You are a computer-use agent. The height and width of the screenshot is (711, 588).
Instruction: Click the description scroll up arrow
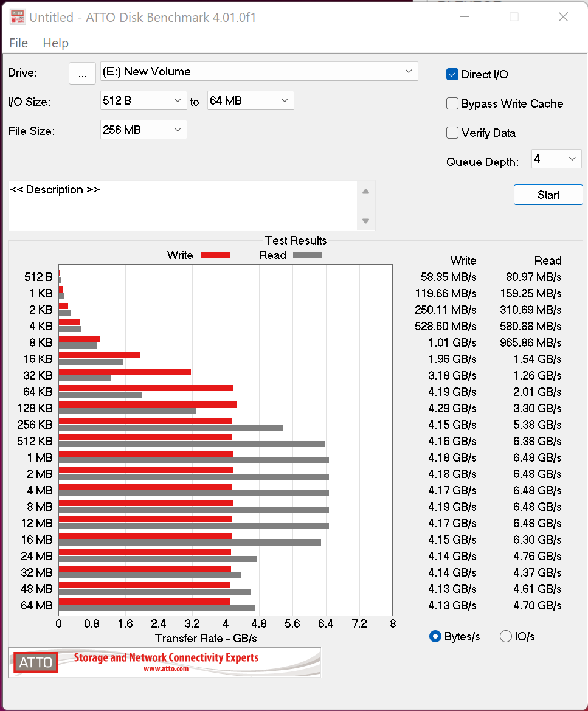pyautogui.click(x=365, y=192)
